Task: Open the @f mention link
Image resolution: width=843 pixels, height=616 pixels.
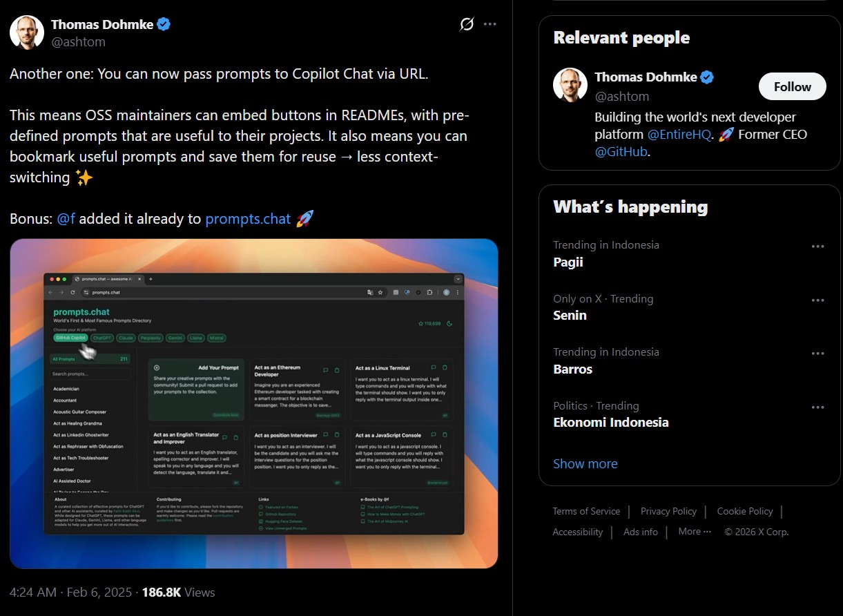Action: click(x=66, y=219)
